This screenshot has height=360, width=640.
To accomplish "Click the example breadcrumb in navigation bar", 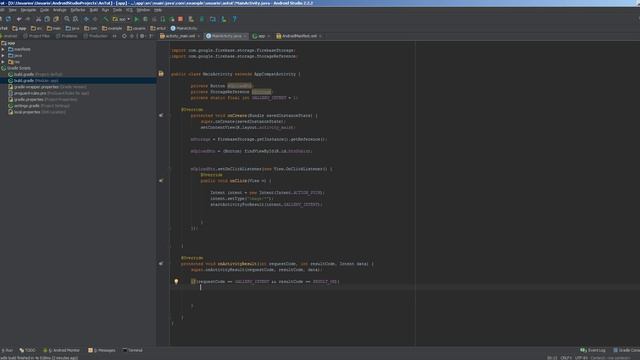I will pyautogui.click(x=112, y=28).
